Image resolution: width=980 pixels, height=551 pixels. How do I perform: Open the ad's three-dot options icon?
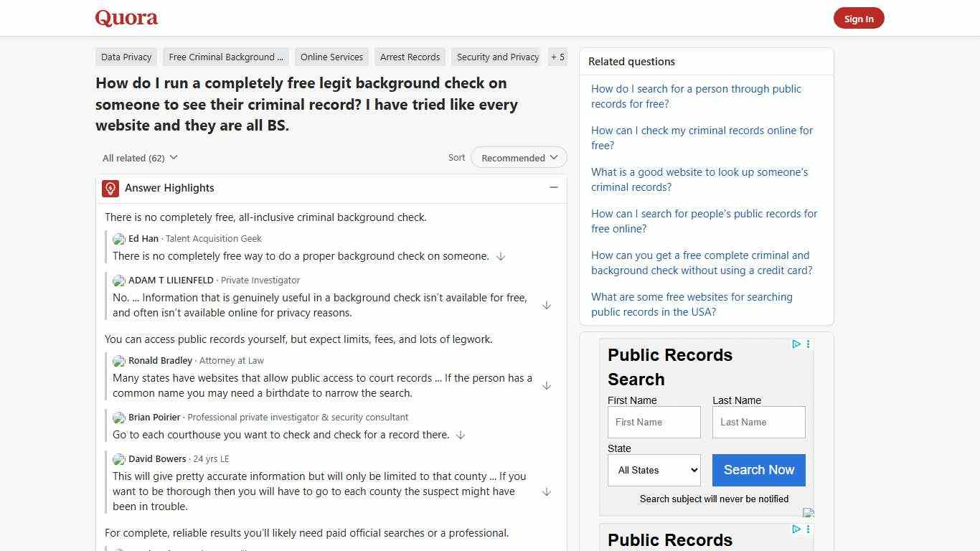point(808,344)
